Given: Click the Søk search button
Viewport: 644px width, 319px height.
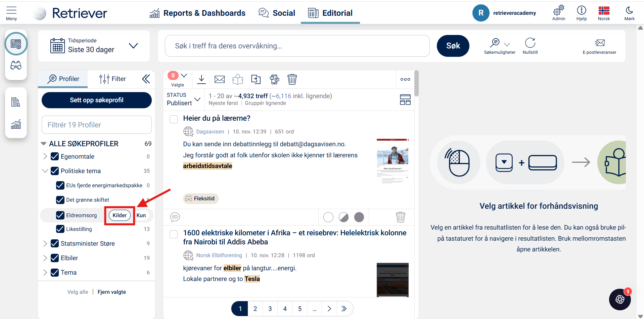Looking at the screenshot, I should click(x=453, y=46).
